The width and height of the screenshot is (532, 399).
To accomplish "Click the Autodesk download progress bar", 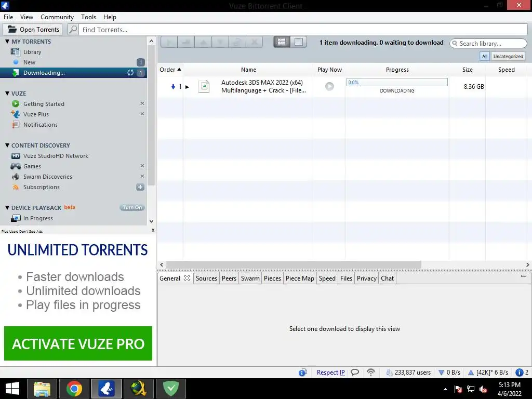I will click(397, 82).
